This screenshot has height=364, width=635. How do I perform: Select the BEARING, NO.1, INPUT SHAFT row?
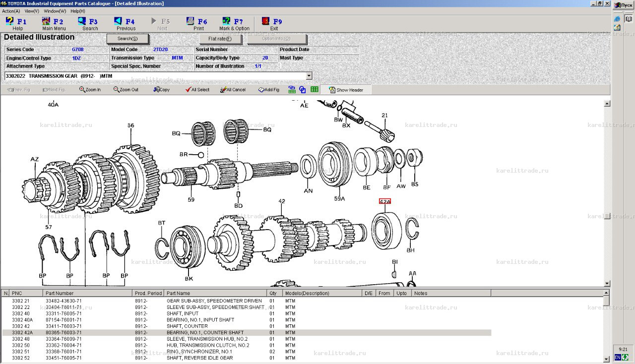pyautogui.click(x=247, y=320)
